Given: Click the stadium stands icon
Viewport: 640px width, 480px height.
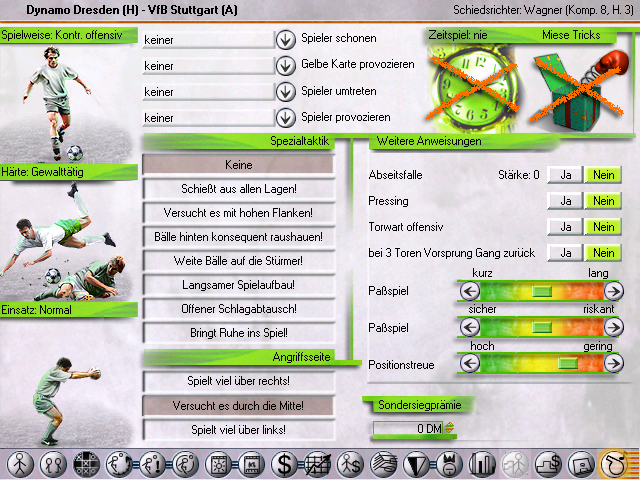Looking at the screenshot, I should 384,464.
